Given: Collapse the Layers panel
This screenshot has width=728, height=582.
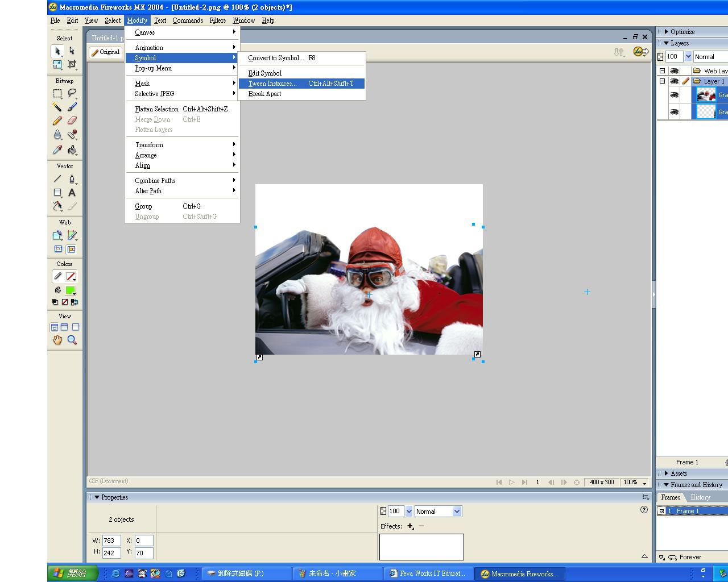Looking at the screenshot, I should click(x=667, y=43).
